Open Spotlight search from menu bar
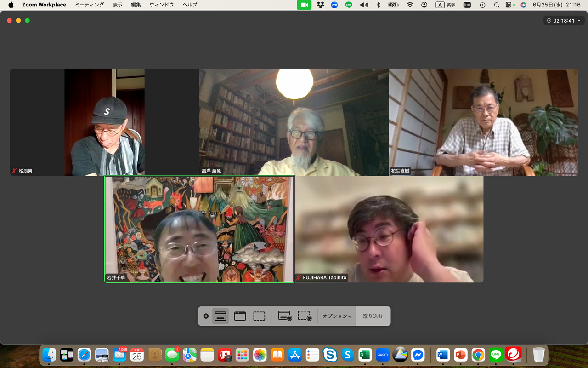This screenshot has height=368, width=588. pyautogui.click(x=497, y=5)
